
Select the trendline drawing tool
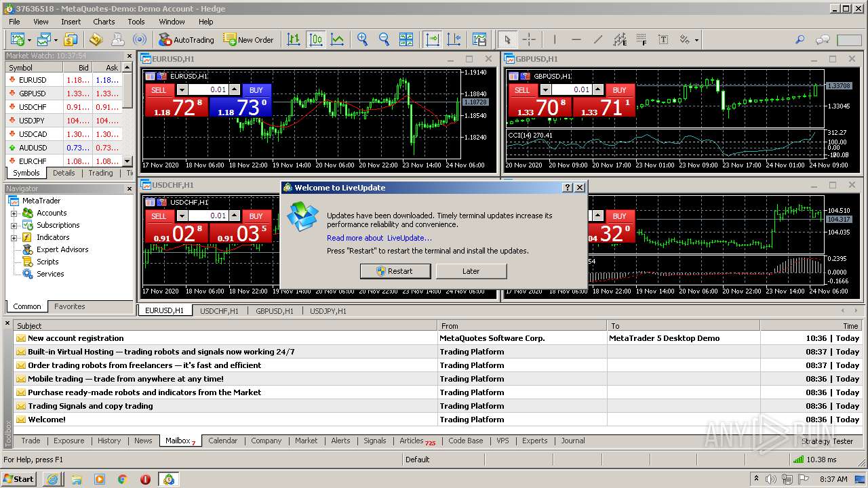click(x=598, y=39)
